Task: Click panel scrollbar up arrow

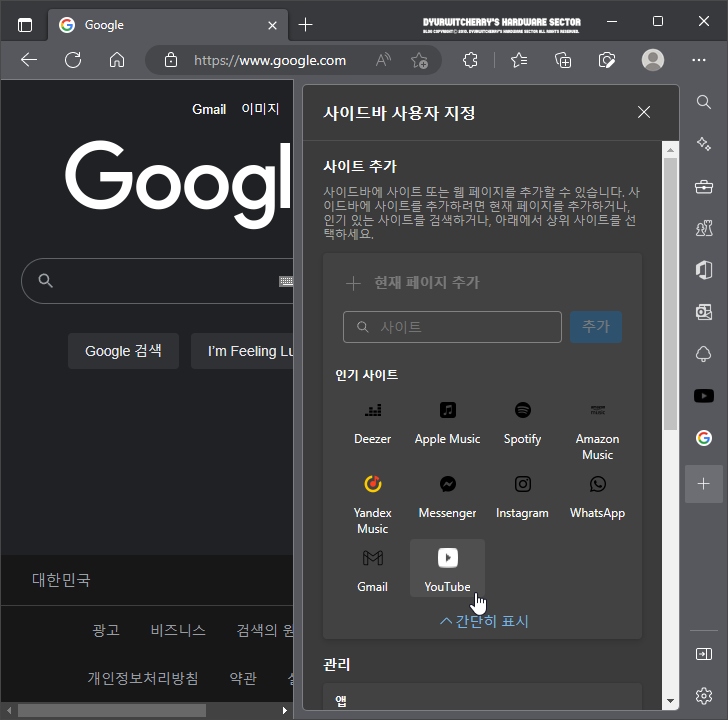Action: pyautogui.click(x=670, y=149)
